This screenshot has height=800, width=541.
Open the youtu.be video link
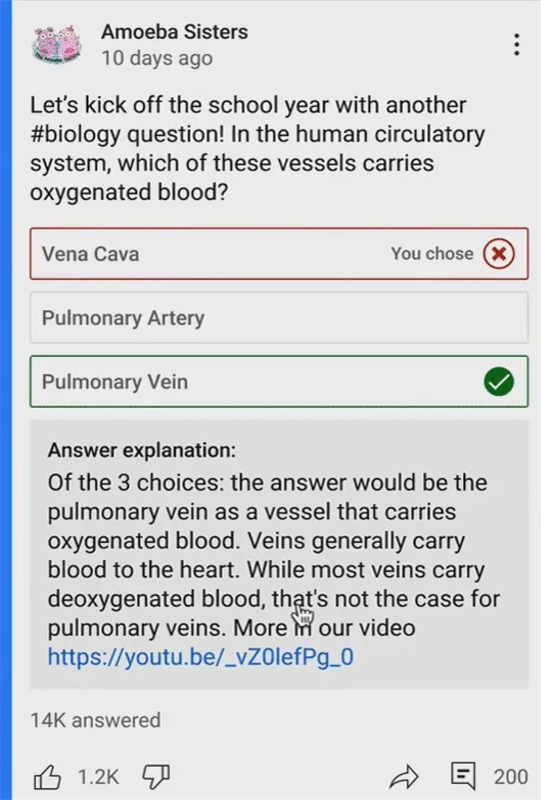click(200, 657)
